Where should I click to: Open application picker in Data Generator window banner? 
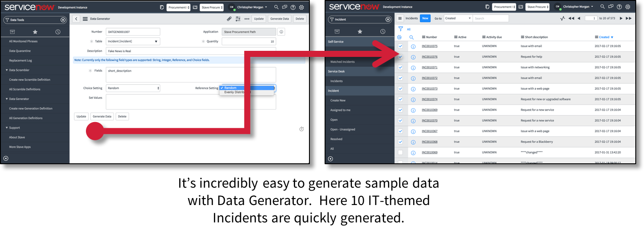coord(178,7)
